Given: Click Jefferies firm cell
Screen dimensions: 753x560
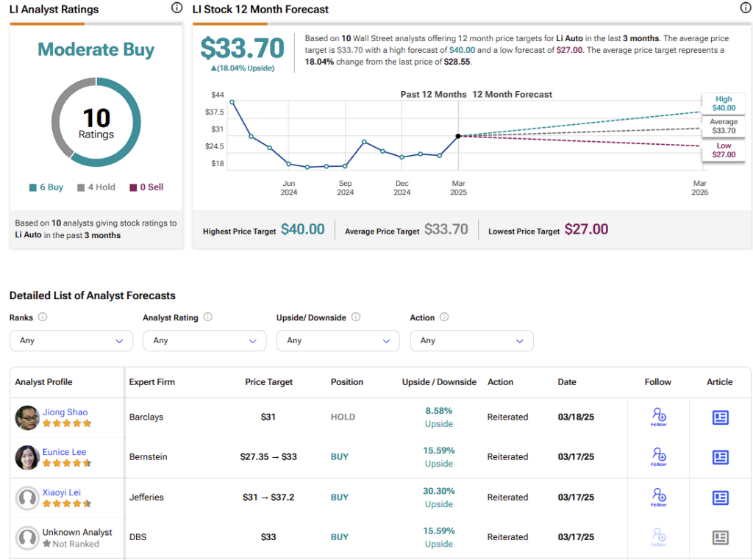Looking at the screenshot, I should pos(146,497).
